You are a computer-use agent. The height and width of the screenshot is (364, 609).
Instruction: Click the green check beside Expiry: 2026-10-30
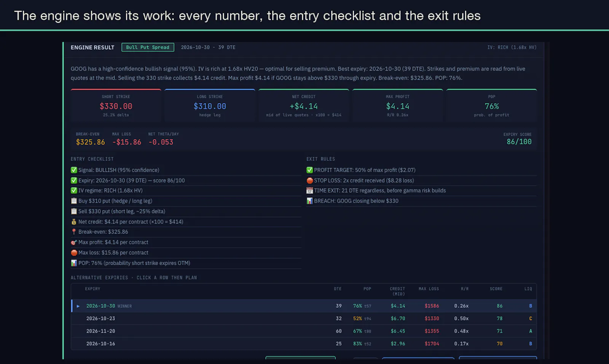(x=74, y=180)
